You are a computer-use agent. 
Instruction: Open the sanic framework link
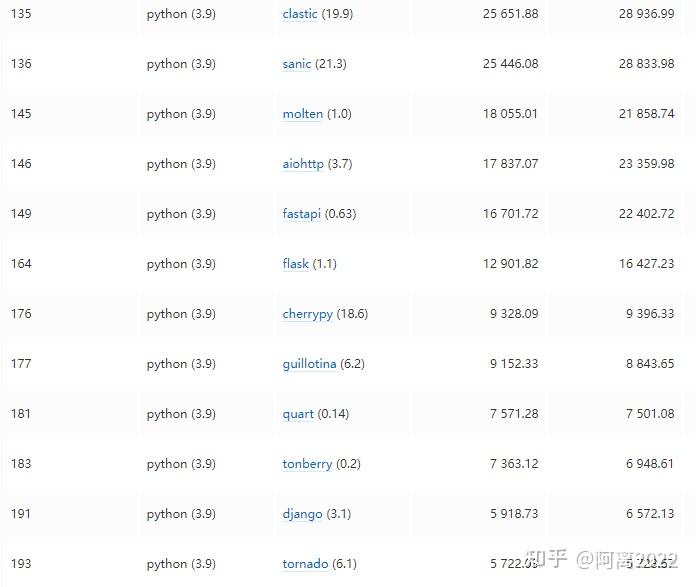[297, 64]
